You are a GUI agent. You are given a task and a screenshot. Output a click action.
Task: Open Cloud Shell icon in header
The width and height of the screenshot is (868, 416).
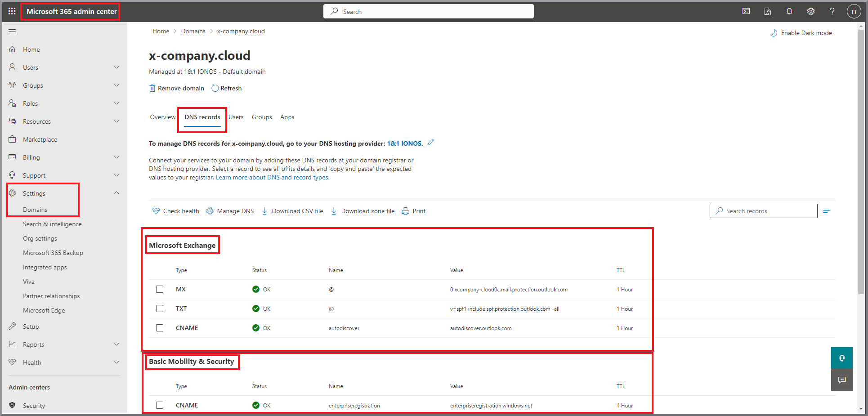click(x=746, y=11)
